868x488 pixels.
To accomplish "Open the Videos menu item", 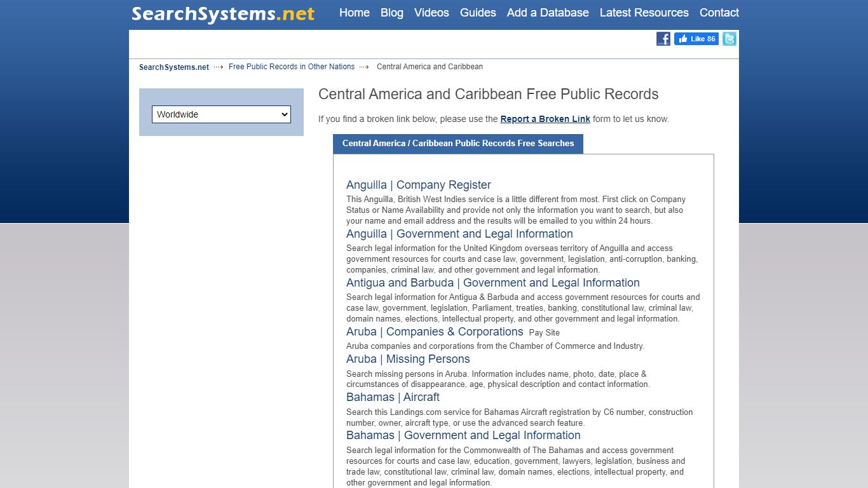I will click(431, 13).
